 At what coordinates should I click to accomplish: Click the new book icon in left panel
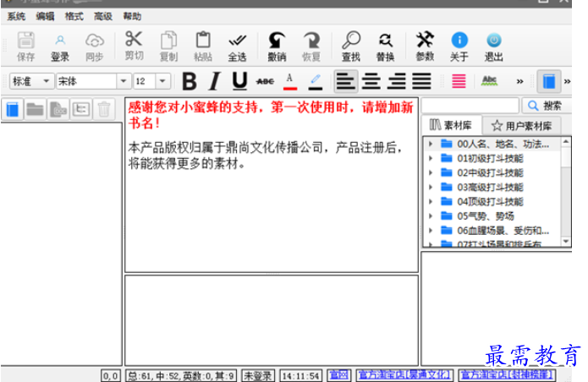pos(13,109)
